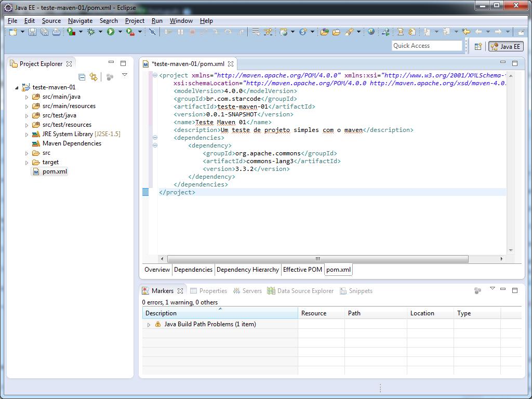Expand Java Build Path Problems marker row
Screen dimensions: 532x399
149,325
